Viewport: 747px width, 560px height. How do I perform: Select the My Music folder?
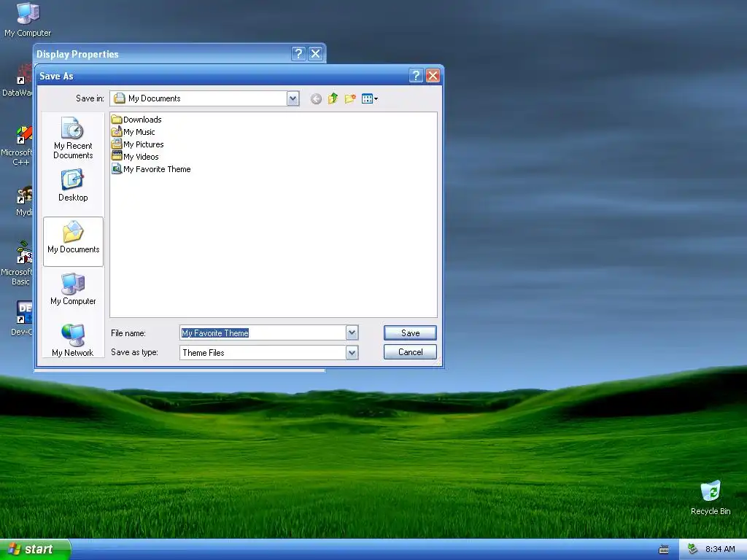[133, 132]
